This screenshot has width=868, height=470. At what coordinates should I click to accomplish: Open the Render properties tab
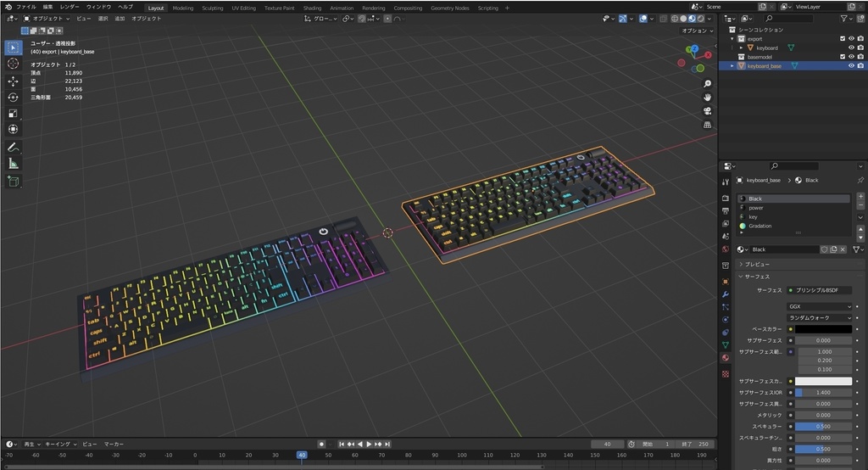(726, 198)
